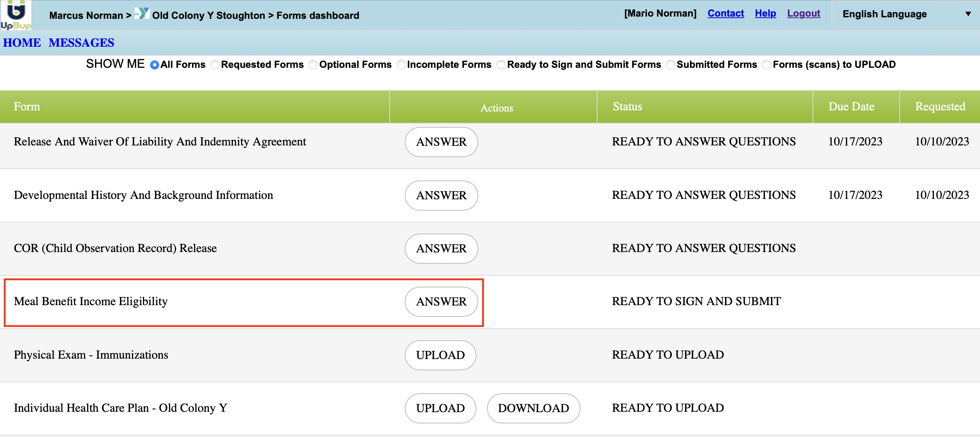
Task: Open the MESSAGES tab
Action: [81, 43]
